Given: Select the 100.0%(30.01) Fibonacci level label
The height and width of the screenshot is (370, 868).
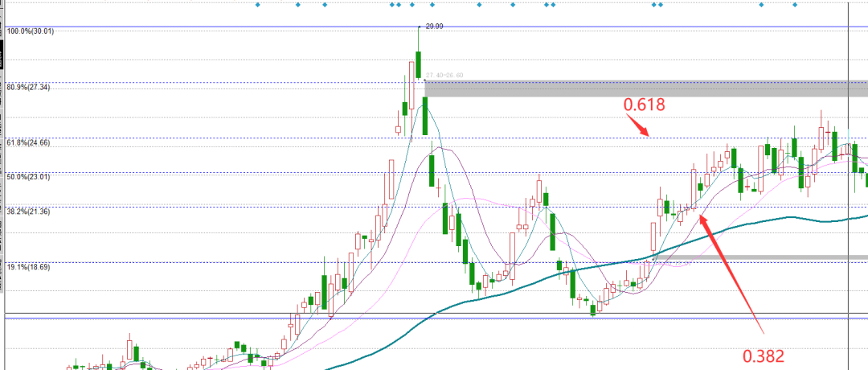Looking at the screenshot, I should [31, 31].
